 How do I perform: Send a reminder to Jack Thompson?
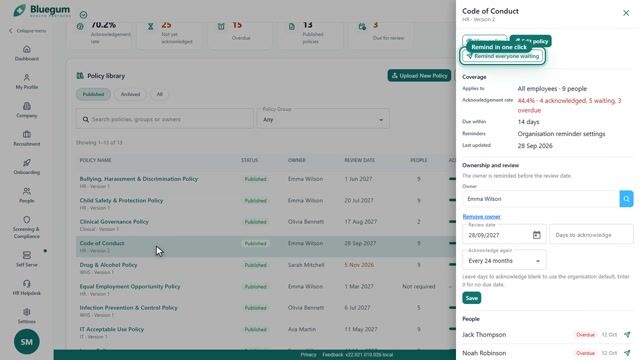627,335
